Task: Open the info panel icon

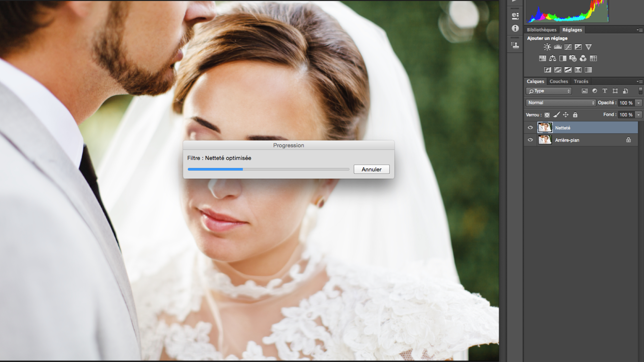Action: pyautogui.click(x=515, y=28)
